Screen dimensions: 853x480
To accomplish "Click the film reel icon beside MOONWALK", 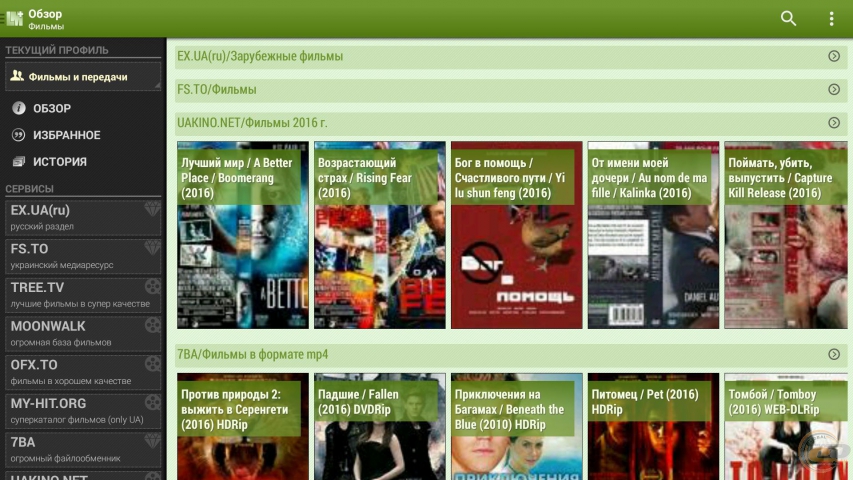I will [x=152, y=326].
